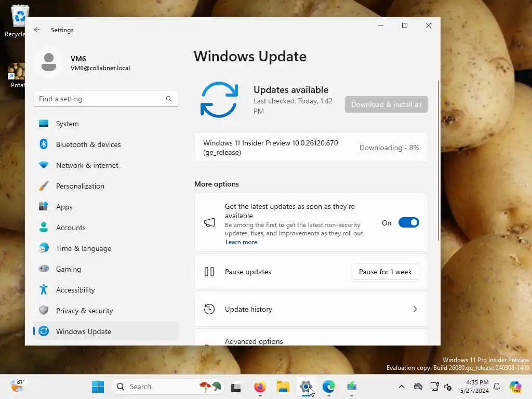Open the black terminal app in taskbar
Screen dimensions: 532x399
coord(236,387)
